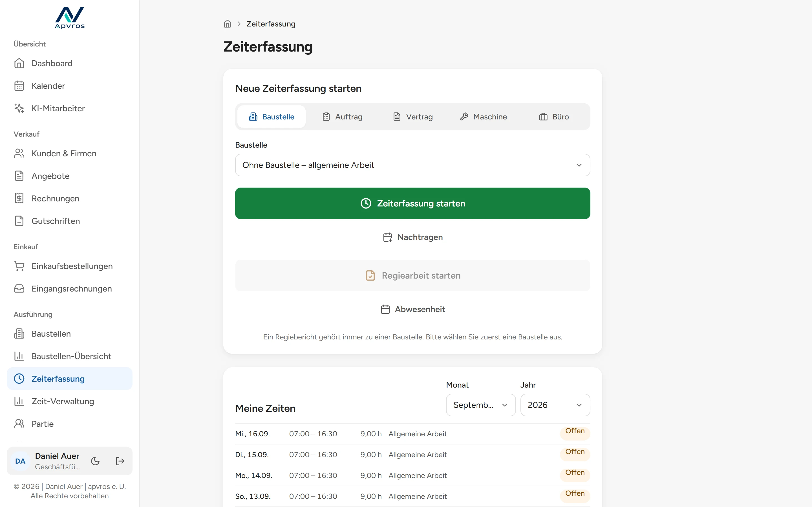Open Rechnungen in the sidebar
Image resolution: width=812 pixels, height=507 pixels.
point(70,199)
